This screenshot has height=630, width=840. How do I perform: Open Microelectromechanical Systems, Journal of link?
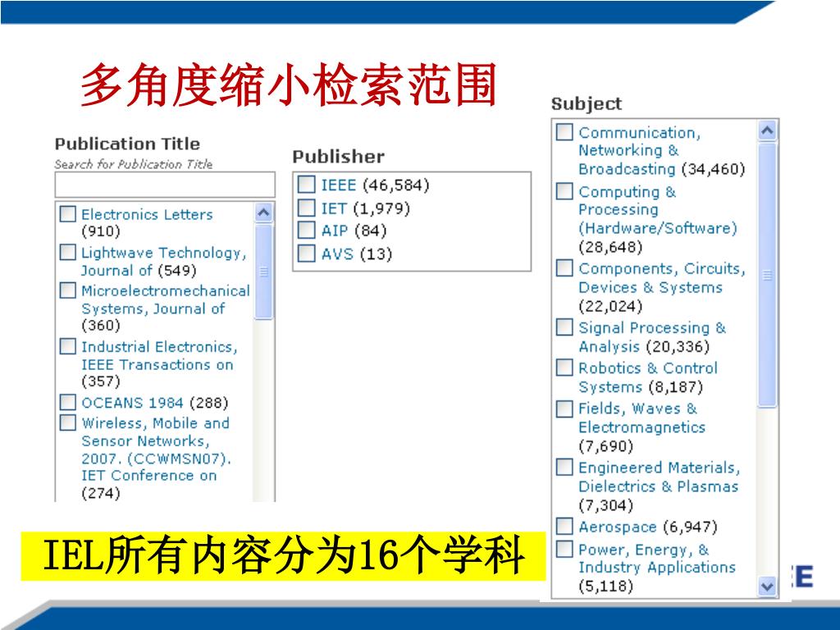166,299
